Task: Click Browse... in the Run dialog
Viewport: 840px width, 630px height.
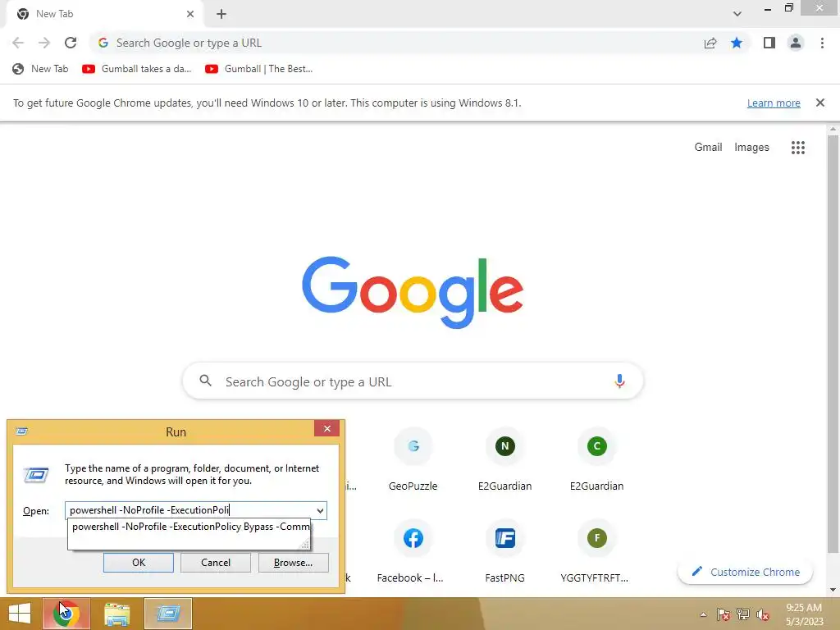Action: click(x=293, y=563)
